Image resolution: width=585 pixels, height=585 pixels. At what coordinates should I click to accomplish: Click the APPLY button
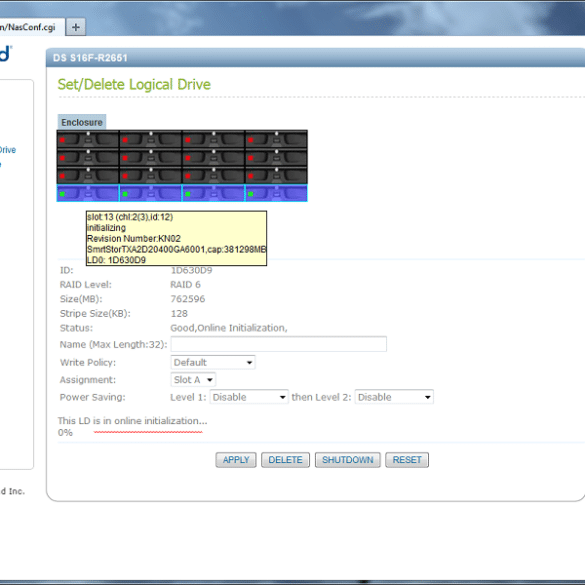point(236,460)
